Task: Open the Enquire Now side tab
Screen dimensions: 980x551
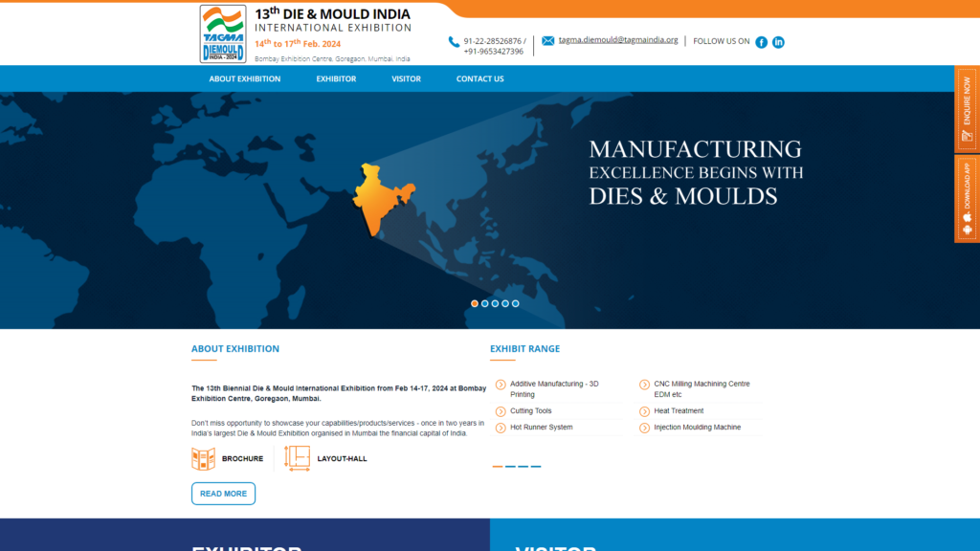Action: [967, 109]
